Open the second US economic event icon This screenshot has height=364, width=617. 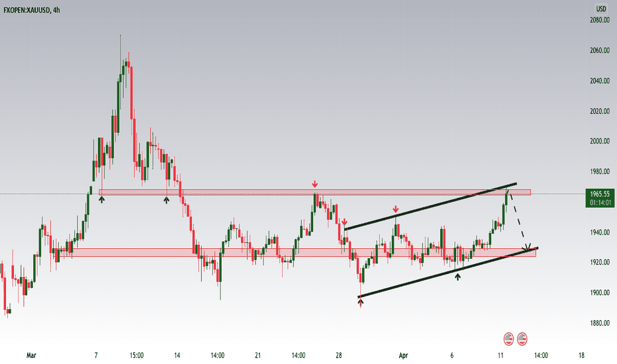[522, 338]
